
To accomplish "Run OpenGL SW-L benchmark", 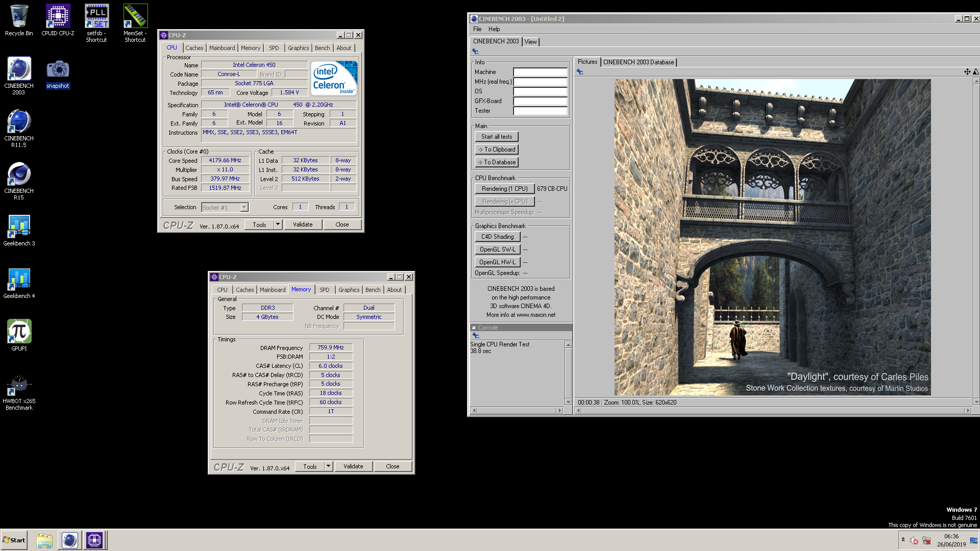I will (x=498, y=249).
